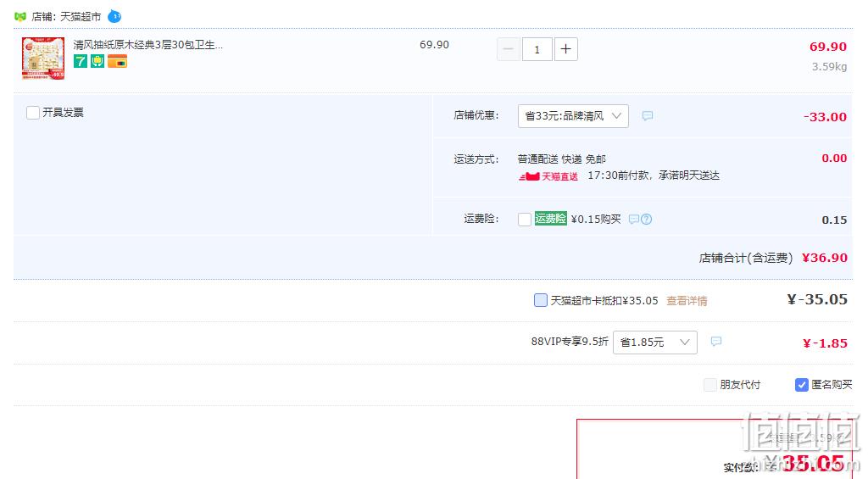Viewport: 868px width, 479px height.
Task: Open the 清风抽纸原木经典3层30包 product title
Action: click(147, 45)
